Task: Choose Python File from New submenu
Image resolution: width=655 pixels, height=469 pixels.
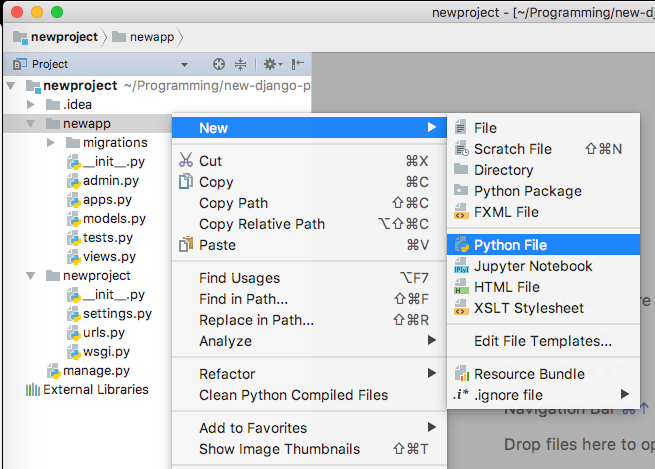Action: [x=510, y=245]
